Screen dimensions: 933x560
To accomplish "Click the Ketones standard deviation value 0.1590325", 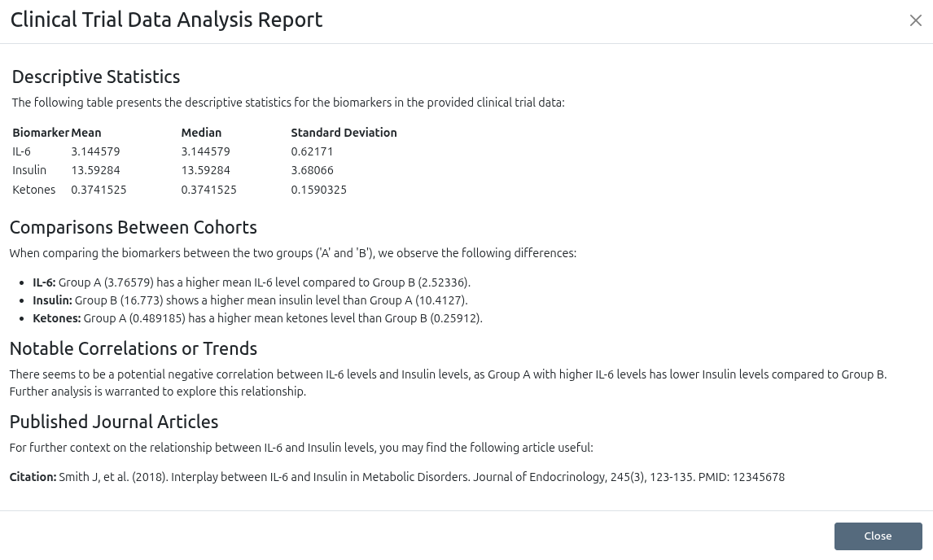I will point(318,190).
